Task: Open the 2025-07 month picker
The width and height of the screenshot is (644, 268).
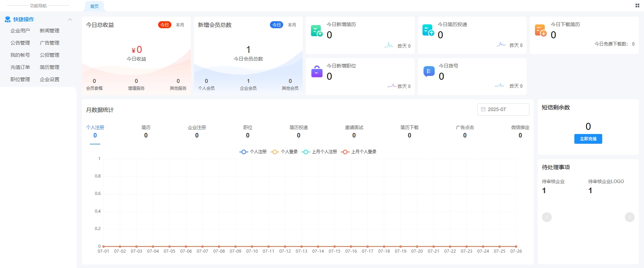Action: [503, 109]
